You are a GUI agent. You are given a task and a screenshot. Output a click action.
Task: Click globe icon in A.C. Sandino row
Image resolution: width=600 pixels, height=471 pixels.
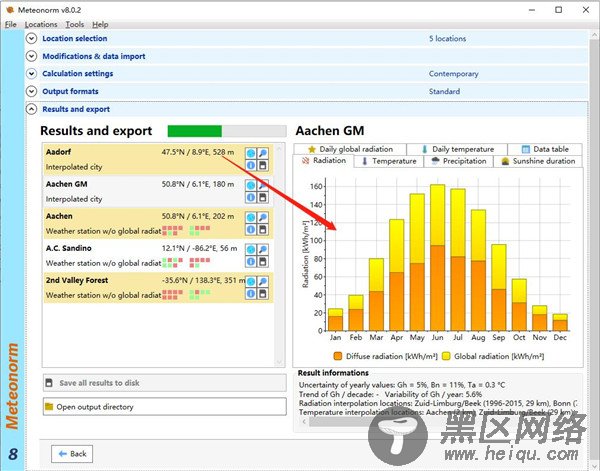(251, 250)
